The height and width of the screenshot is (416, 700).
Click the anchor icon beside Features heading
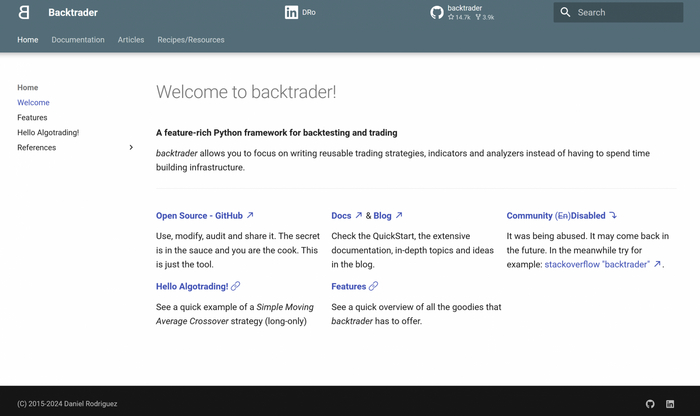373,286
